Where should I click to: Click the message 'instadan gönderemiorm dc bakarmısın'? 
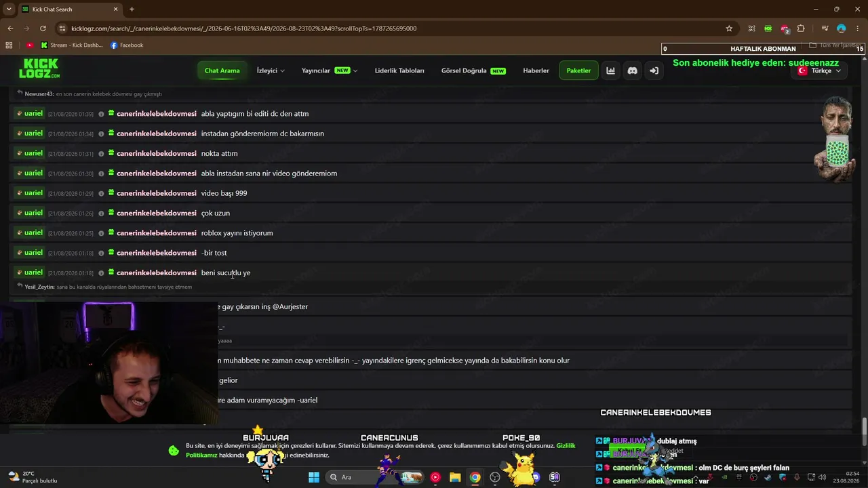click(262, 134)
